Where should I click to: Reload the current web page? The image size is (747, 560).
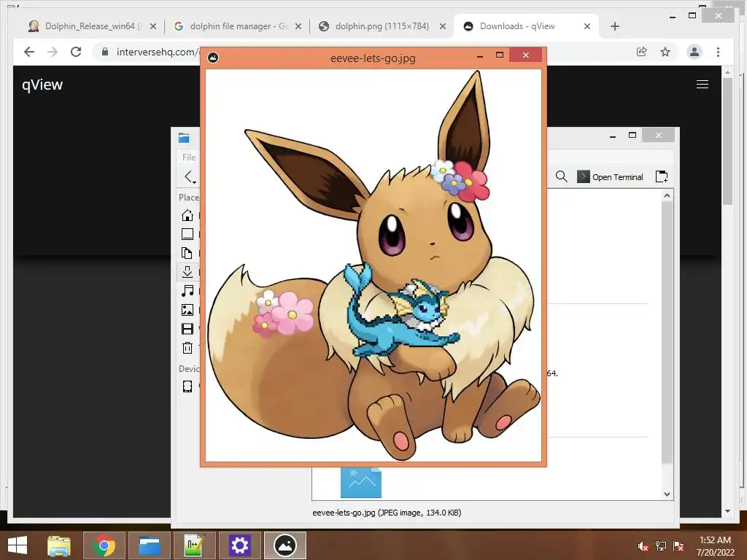tap(76, 52)
